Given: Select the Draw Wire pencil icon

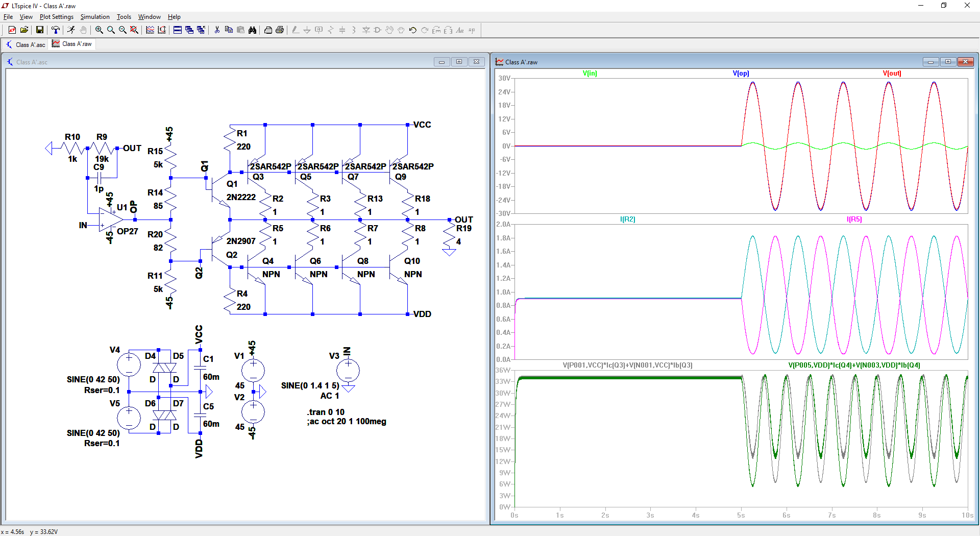Looking at the screenshot, I should pyautogui.click(x=296, y=30).
